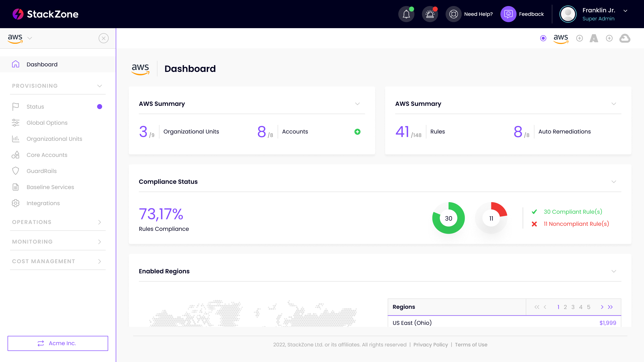
Task: Click the Core Accounts shapes icon
Action: [16, 155]
